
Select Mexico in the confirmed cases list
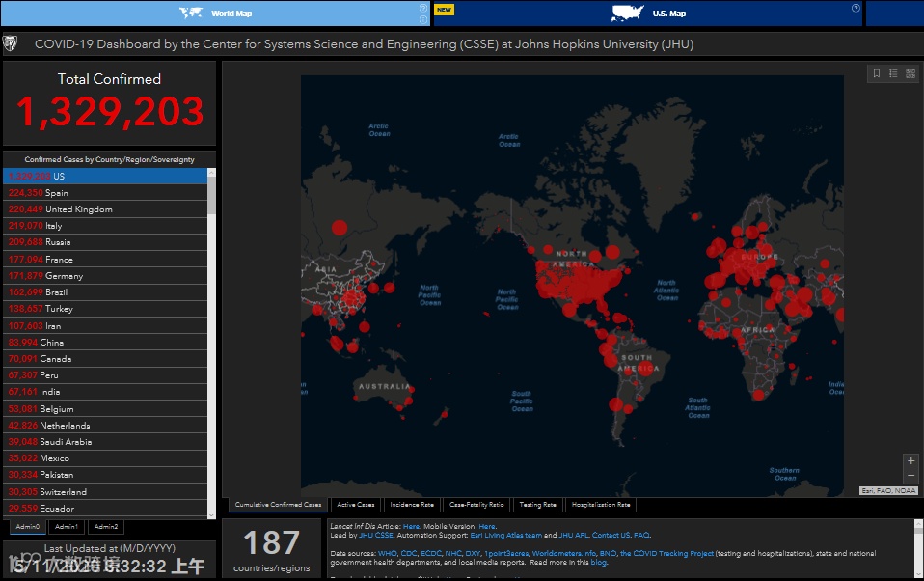[x=105, y=458]
